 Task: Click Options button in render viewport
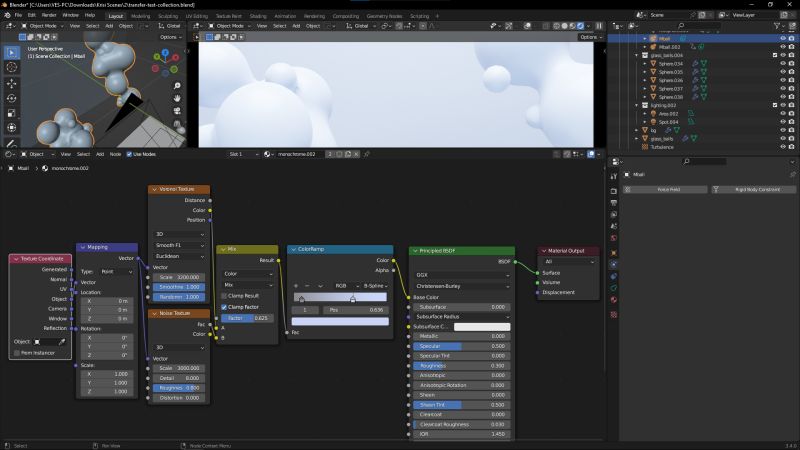coord(590,37)
